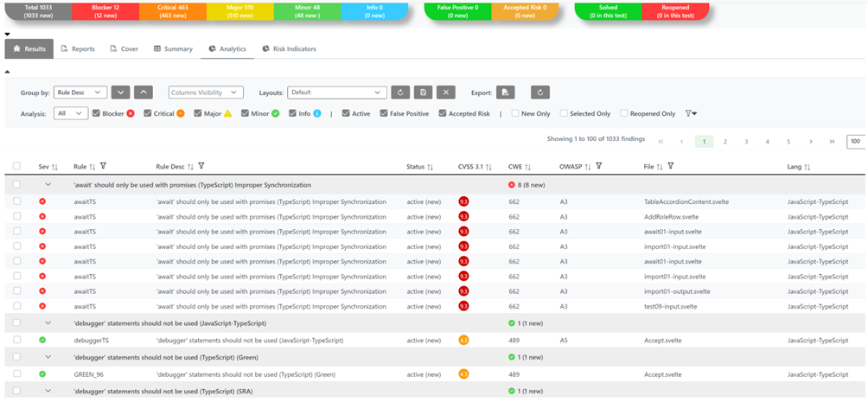Go to page 3 of findings
868x402 pixels.
tap(746, 141)
